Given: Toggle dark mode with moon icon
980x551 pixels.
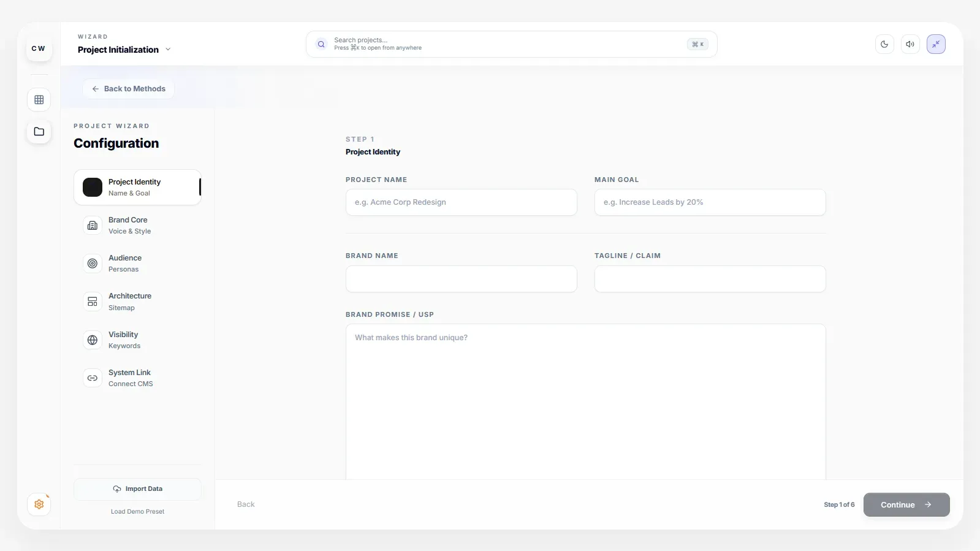Looking at the screenshot, I should [x=884, y=44].
